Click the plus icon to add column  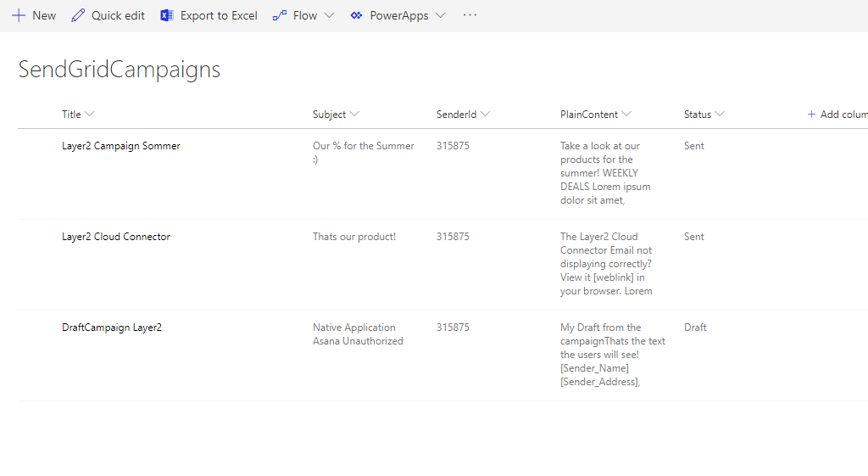pyautogui.click(x=811, y=115)
